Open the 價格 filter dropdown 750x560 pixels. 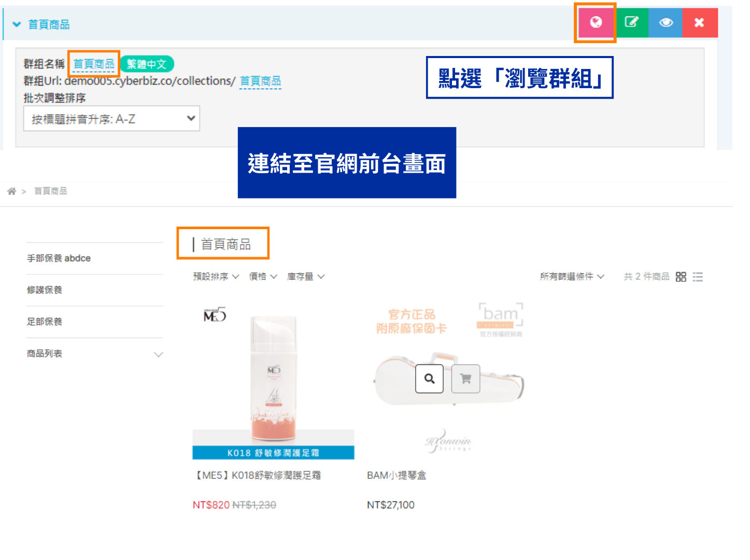263,277
